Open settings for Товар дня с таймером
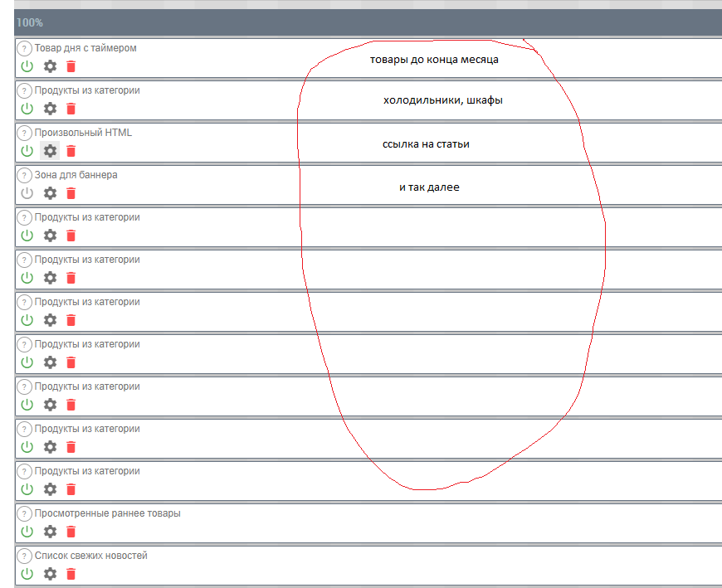722x588 pixels. point(50,66)
